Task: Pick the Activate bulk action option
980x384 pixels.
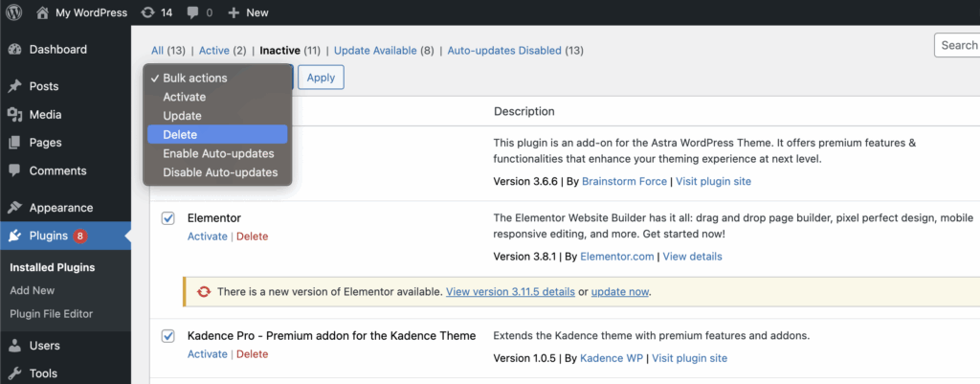Action: click(x=184, y=97)
